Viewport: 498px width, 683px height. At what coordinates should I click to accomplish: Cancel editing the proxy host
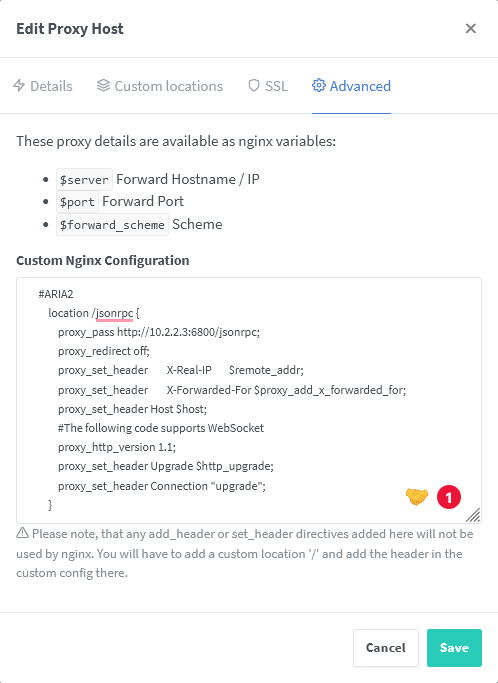tap(386, 648)
